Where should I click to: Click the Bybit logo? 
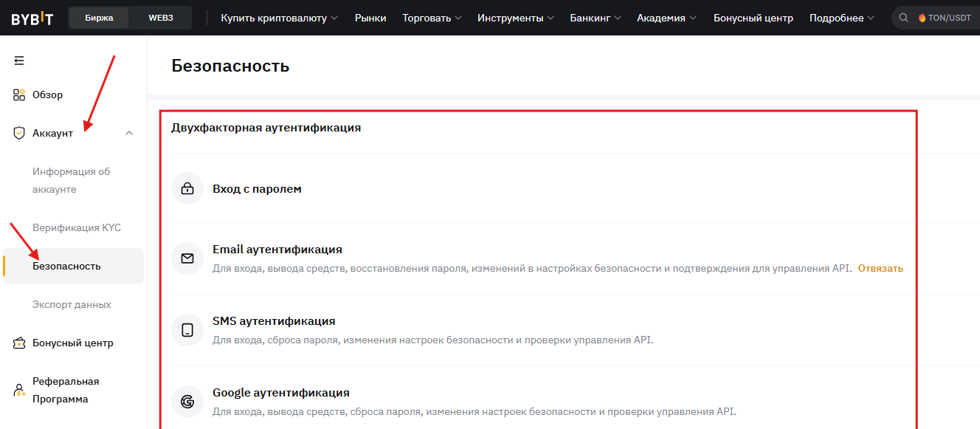coord(32,18)
